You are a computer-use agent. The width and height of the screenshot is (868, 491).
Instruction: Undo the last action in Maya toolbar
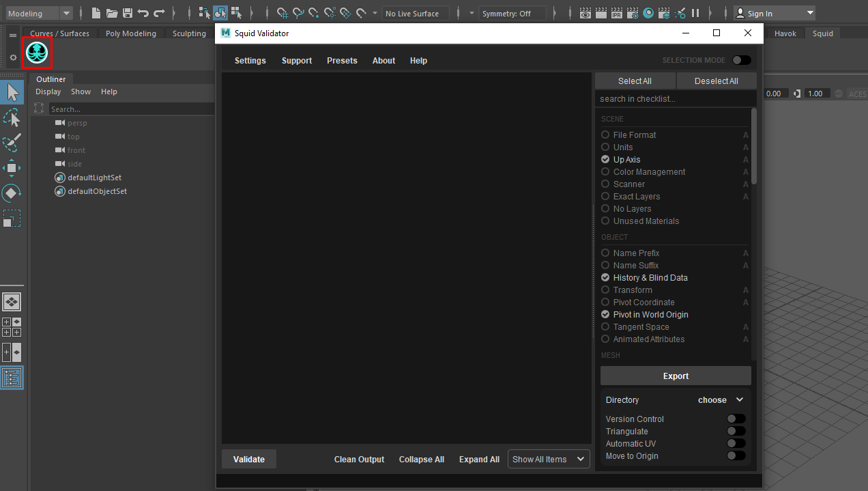(x=143, y=13)
